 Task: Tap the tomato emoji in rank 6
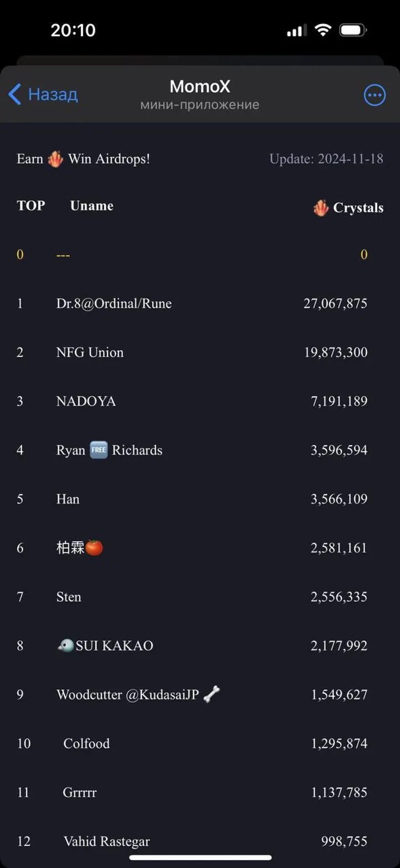point(94,548)
